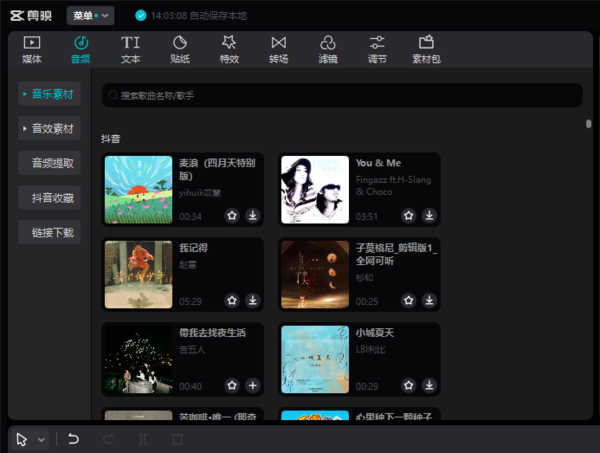The image size is (600, 453).
Task: Switch to the 媒体 media tab
Action: pyautogui.click(x=32, y=49)
